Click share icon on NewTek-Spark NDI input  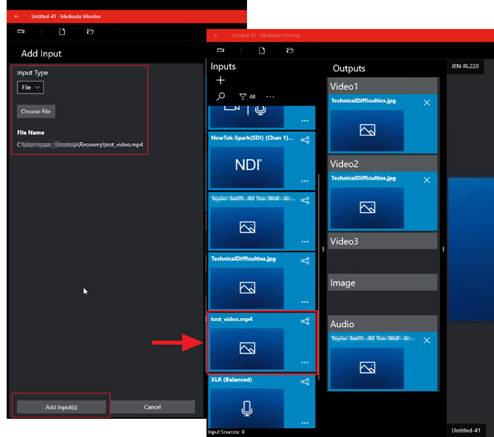point(305,140)
